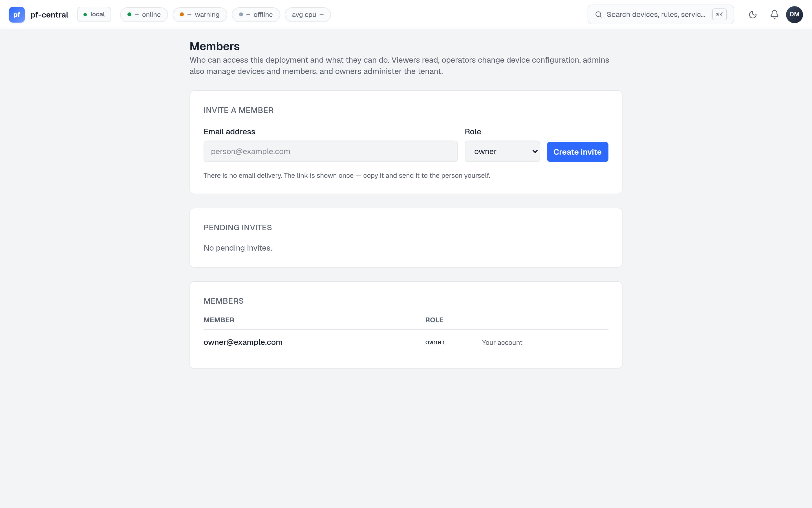Click the search magnifier icon

click(598, 14)
